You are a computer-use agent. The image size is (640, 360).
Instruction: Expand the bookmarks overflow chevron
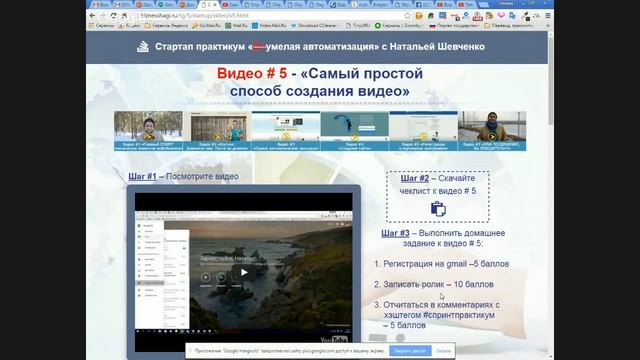click(x=548, y=25)
